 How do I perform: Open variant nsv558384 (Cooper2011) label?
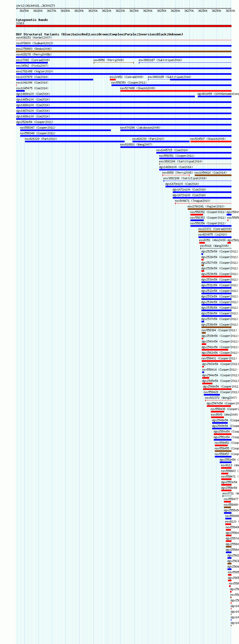coord(219,330)
